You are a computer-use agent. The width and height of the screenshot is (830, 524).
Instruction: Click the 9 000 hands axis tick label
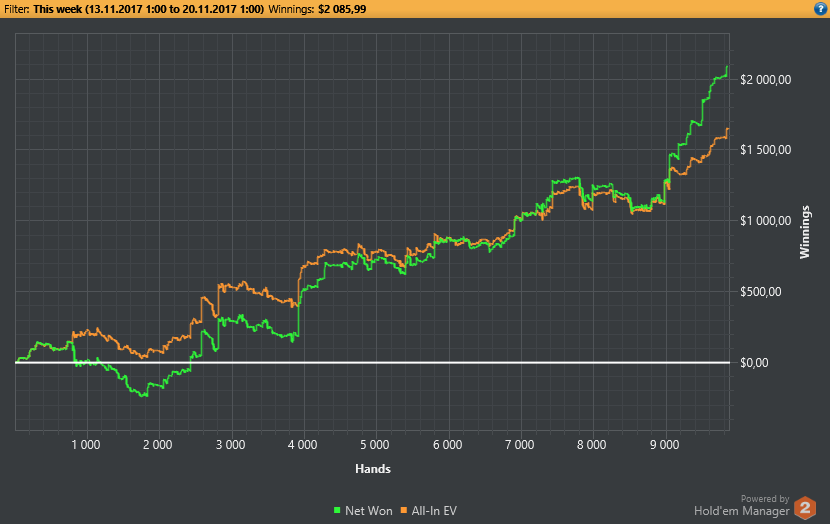(664, 445)
